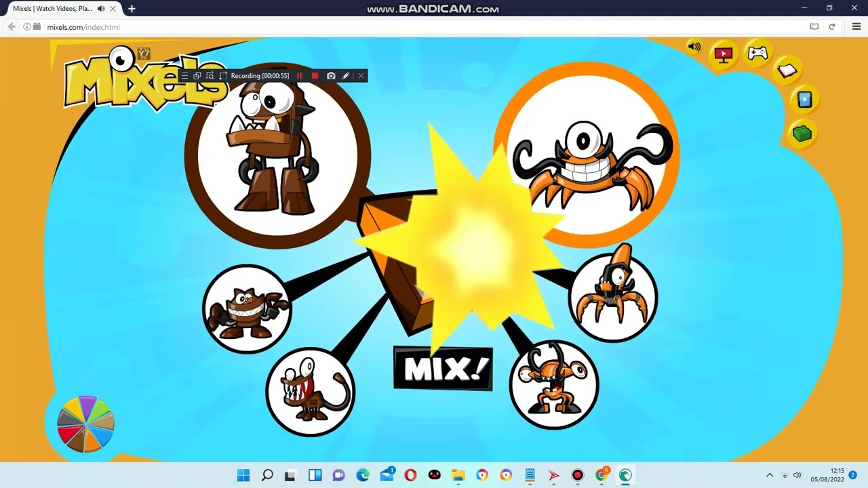Click the MIX! button
The width and height of the screenshot is (868, 488).
pos(443,369)
